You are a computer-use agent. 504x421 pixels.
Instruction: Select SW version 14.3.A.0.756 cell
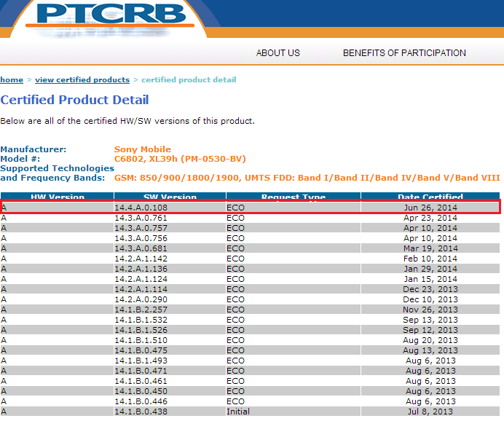point(170,238)
